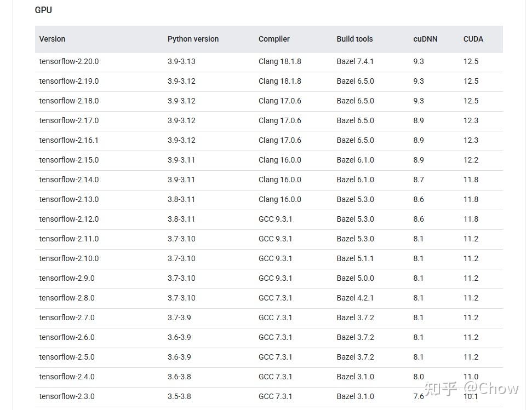This screenshot has height=410, width=532.
Task: Select the tensorflow-2.15.0 row label
Action: click(69, 160)
